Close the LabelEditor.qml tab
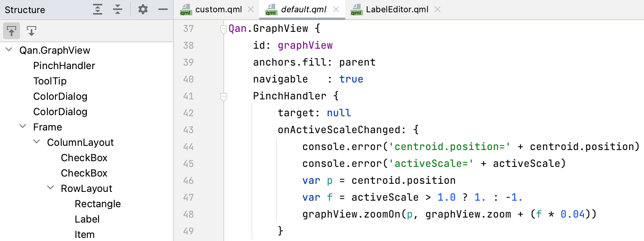The image size is (644, 241). pyautogui.click(x=438, y=9)
